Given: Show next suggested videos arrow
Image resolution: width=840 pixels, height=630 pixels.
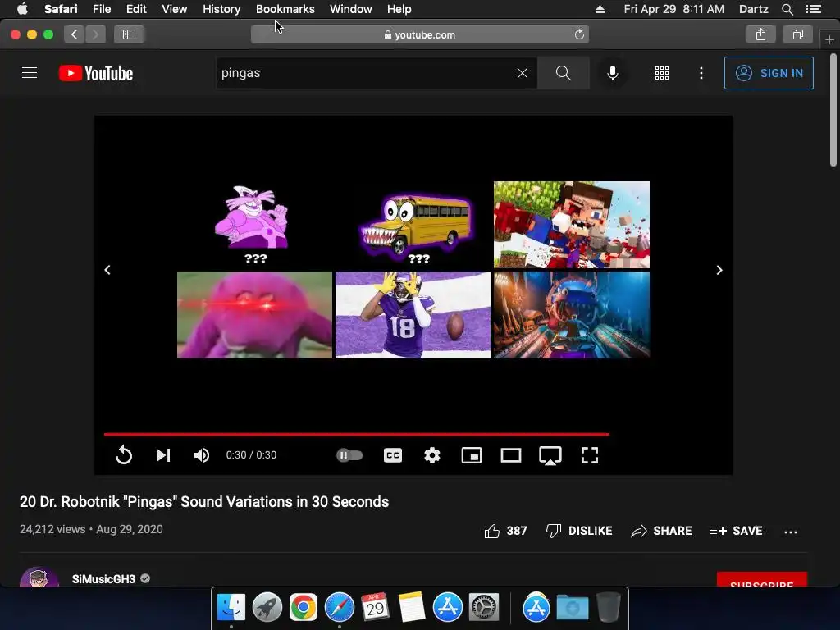Looking at the screenshot, I should click(719, 270).
